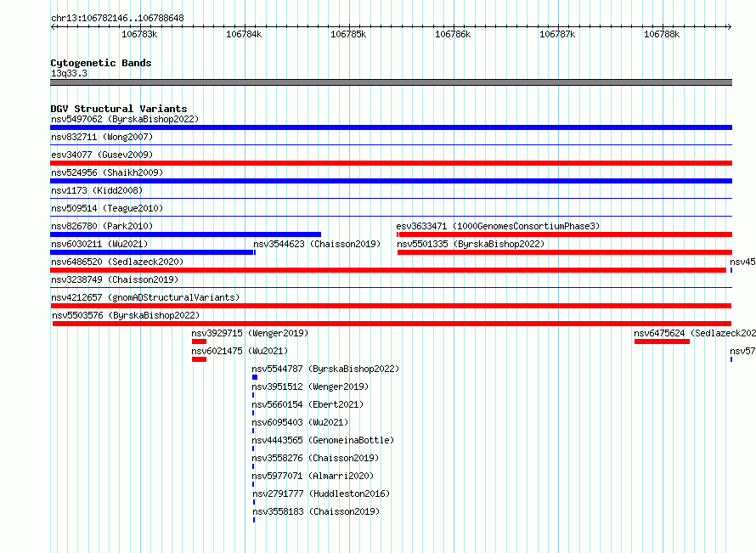Select the gray 13q33.3 cytogenetic band bar

[391, 82]
